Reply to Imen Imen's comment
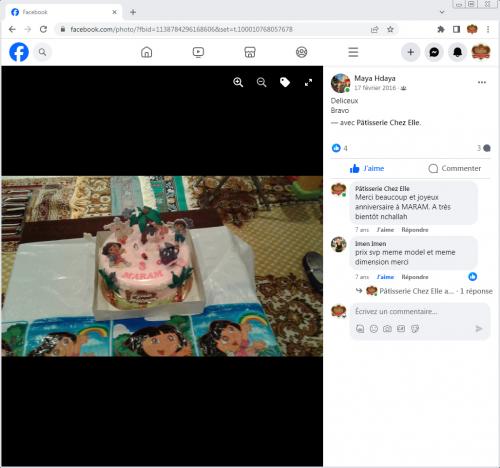 [x=415, y=277]
